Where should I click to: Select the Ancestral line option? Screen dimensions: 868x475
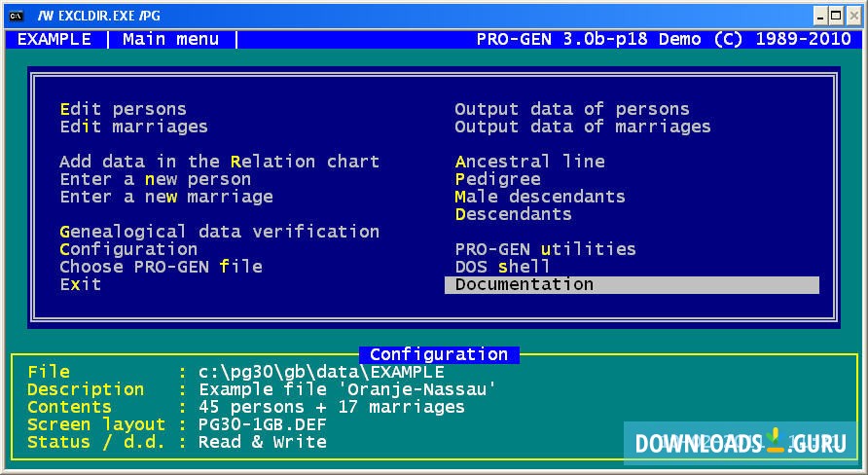click(x=530, y=162)
